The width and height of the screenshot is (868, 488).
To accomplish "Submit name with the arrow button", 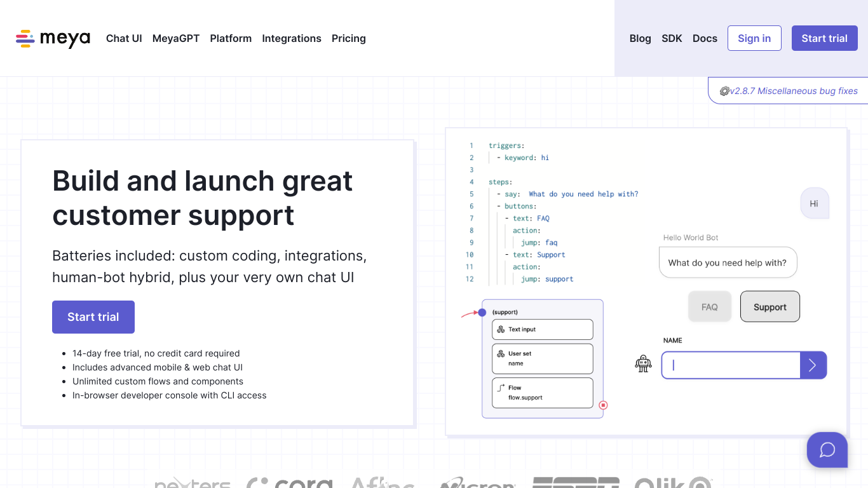I will pos(813,365).
